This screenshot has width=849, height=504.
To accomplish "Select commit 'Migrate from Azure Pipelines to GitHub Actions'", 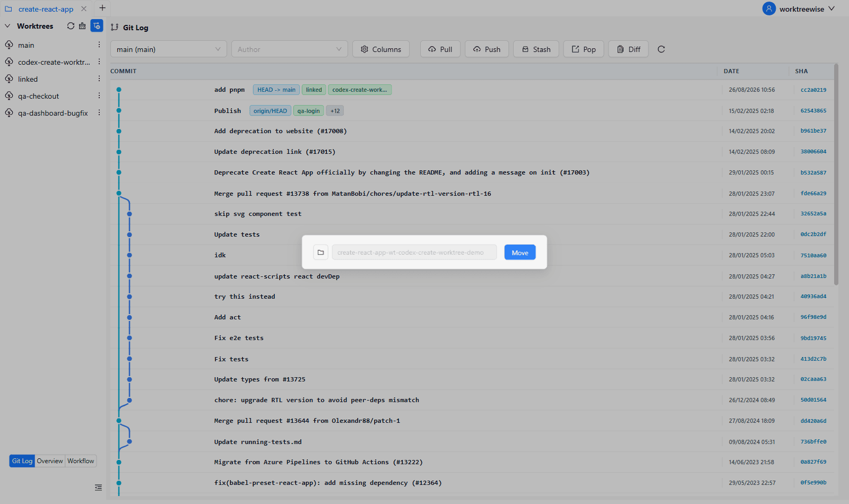I will point(318,462).
